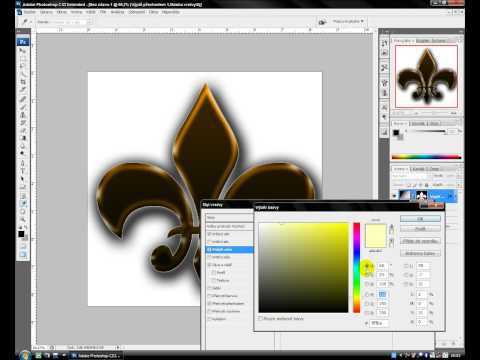Viewport: 480px width, 360px height.
Task: Open the Paragraph panel icon
Action: click(384, 117)
